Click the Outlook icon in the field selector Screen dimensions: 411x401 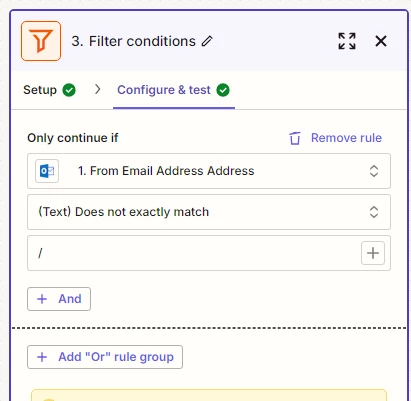click(x=47, y=171)
